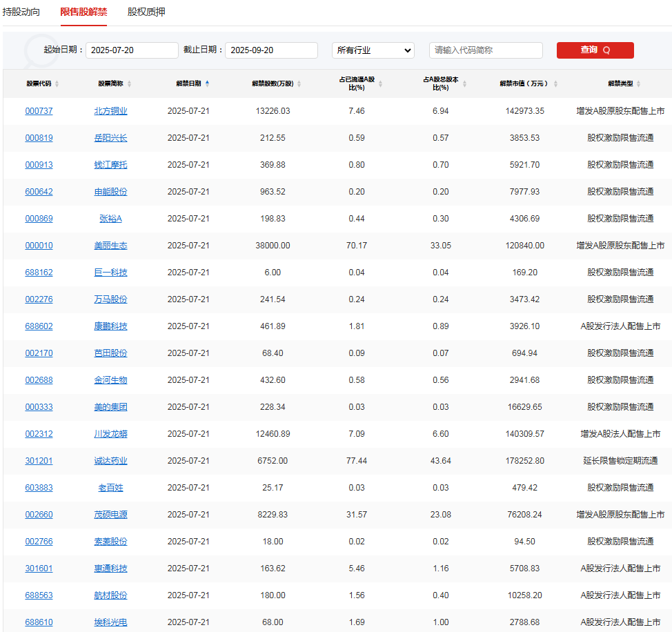This screenshot has width=672, height=632.
Task: Select the 限售股解禁 tab
Action: click(83, 12)
